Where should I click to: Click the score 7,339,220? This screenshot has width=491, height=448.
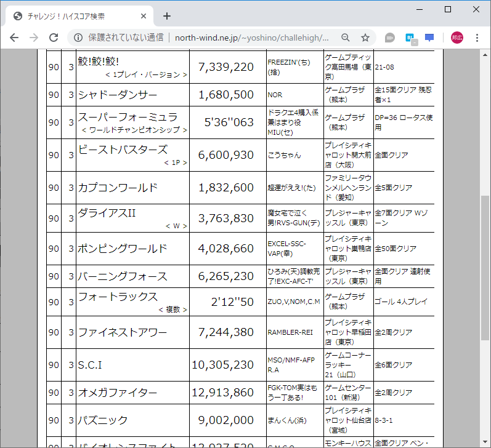point(225,67)
